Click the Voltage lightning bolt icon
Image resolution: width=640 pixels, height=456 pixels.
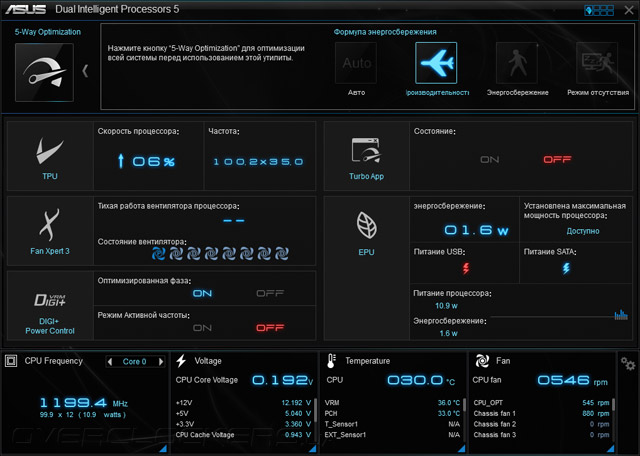tap(181, 361)
